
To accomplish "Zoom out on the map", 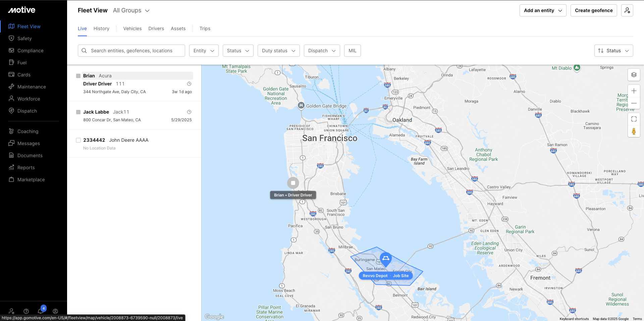I will (x=634, y=103).
